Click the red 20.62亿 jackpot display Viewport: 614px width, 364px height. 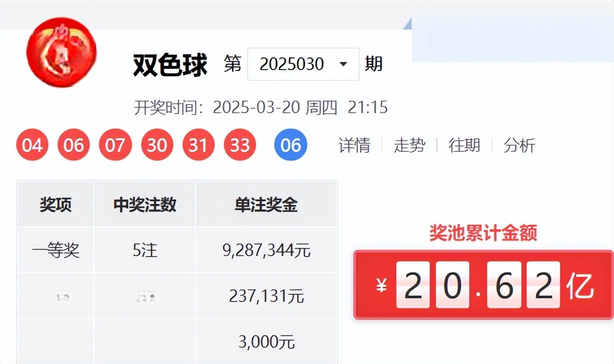tap(484, 285)
